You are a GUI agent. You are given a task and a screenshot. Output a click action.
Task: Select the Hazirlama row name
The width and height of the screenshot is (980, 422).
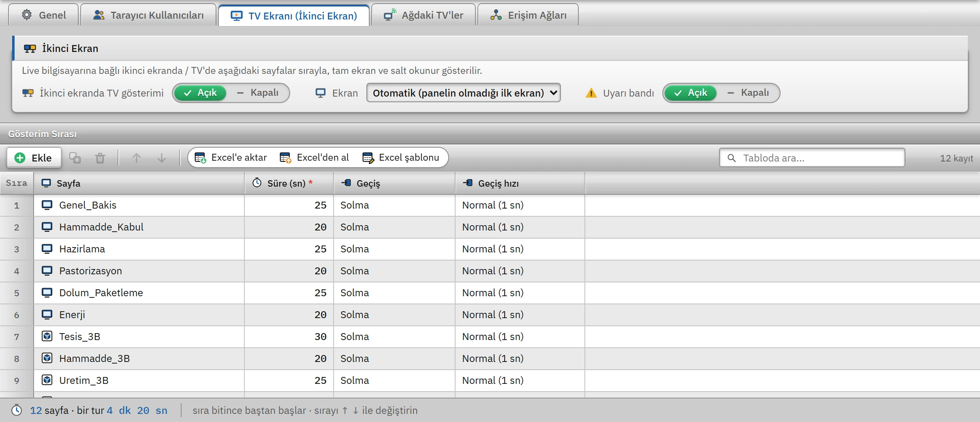point(82,249)
